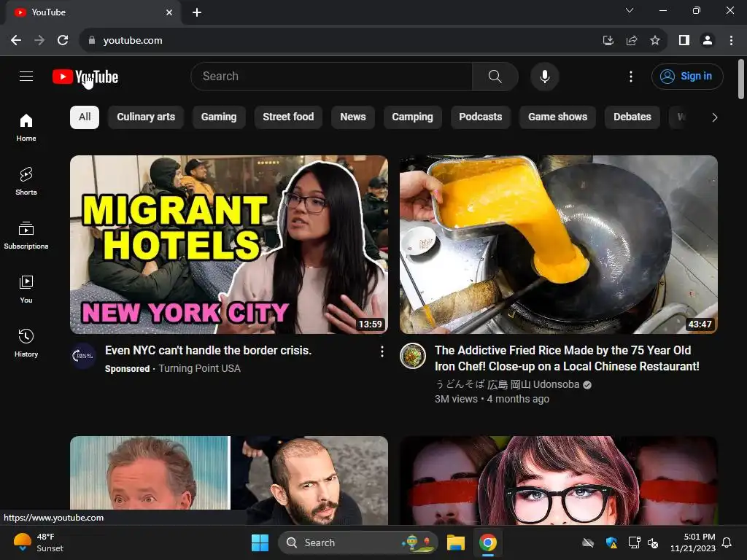Screen dimensions: 747x560
Task: Open new browser tab
Action: (x=197, y=12)
